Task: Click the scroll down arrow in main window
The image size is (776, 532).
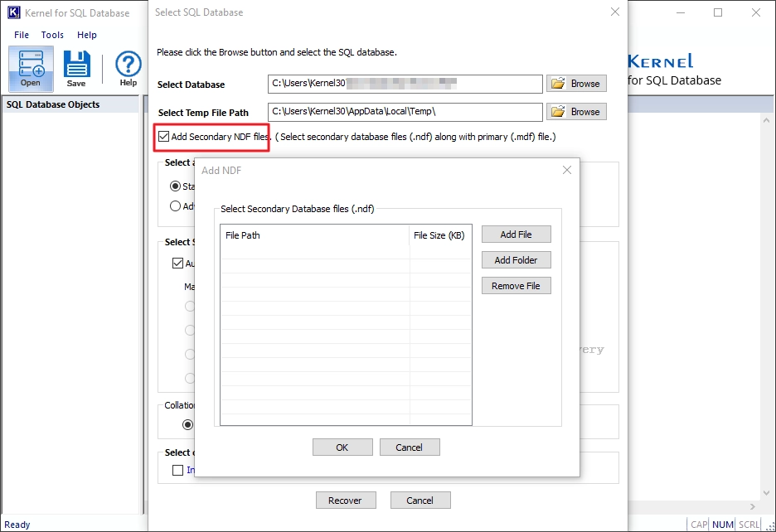Action: tap(767, 493)
